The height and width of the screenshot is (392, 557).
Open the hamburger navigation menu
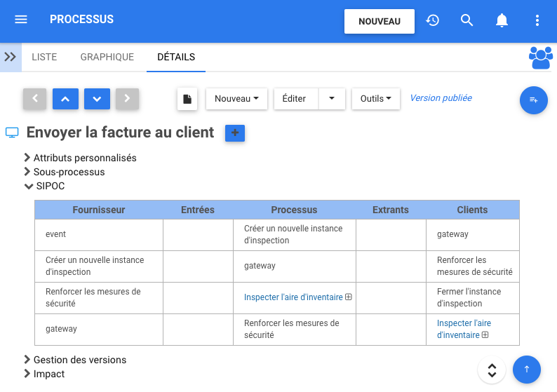[21, 20]
